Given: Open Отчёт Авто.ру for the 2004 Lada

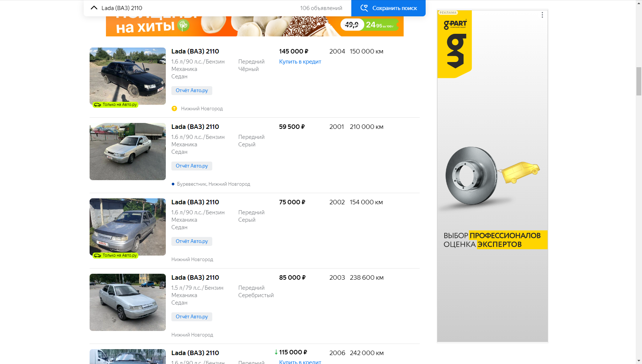Looking at the screenshot, I should (192, 91).
